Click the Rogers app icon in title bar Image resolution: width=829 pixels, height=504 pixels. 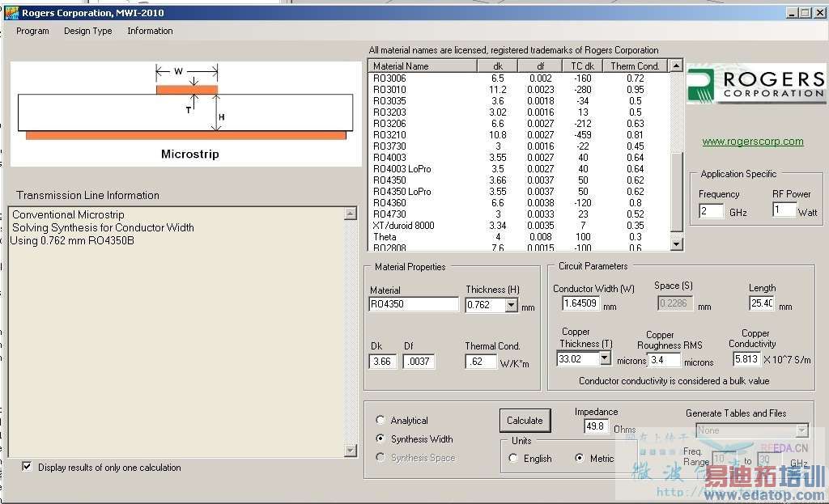tap(11, 13)
